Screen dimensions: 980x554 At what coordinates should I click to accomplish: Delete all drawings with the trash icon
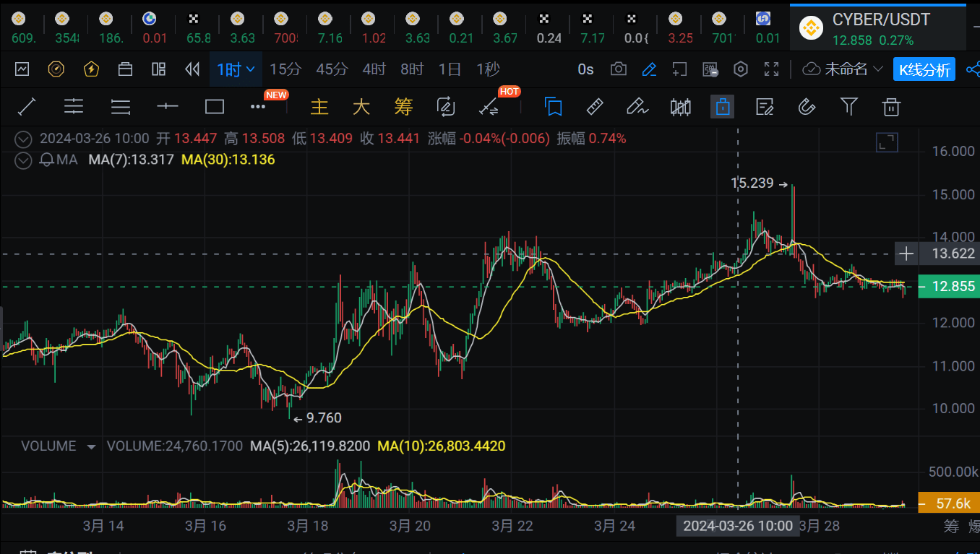pos(891,106)
